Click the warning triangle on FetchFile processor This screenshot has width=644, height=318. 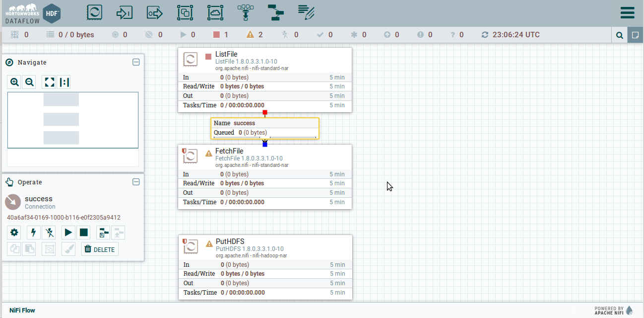pos(209,154)
